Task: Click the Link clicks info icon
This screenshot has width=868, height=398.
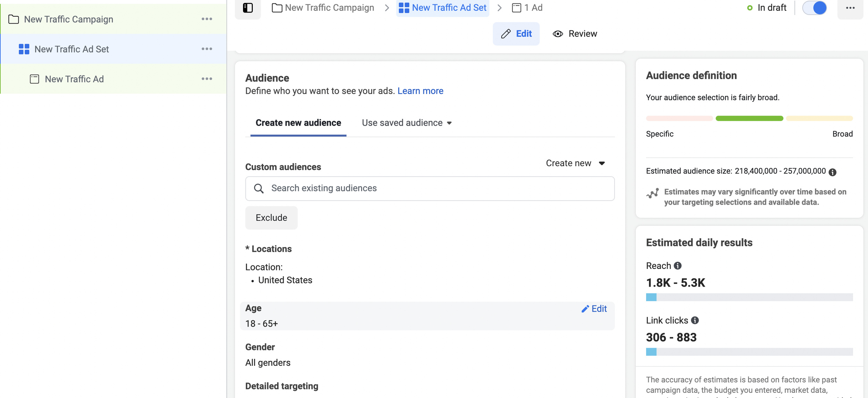Action: point(695,320)
